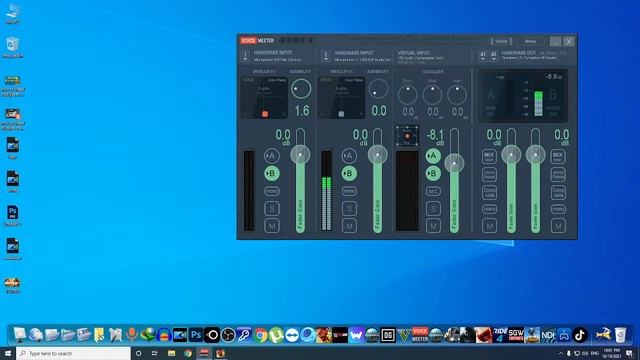Toggle Mix down on master bus B
Screen dimensions: 640x360
click(558, 156)
